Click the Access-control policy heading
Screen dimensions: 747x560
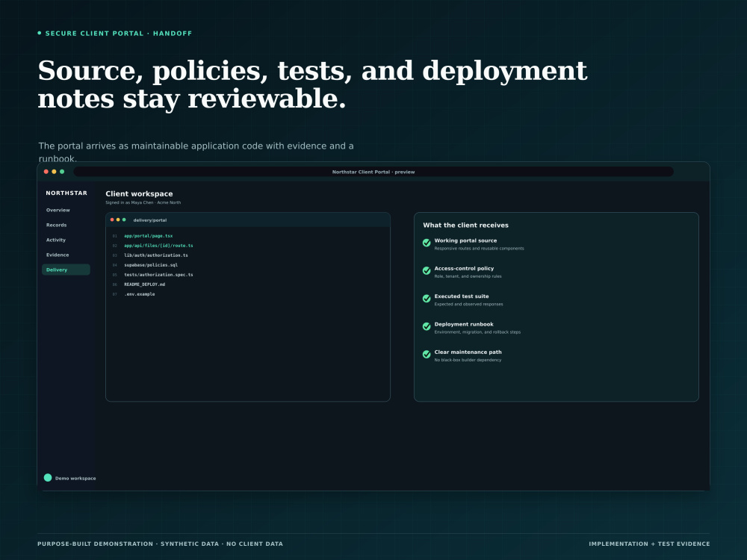pyautogui.click(x=464, y=269)
